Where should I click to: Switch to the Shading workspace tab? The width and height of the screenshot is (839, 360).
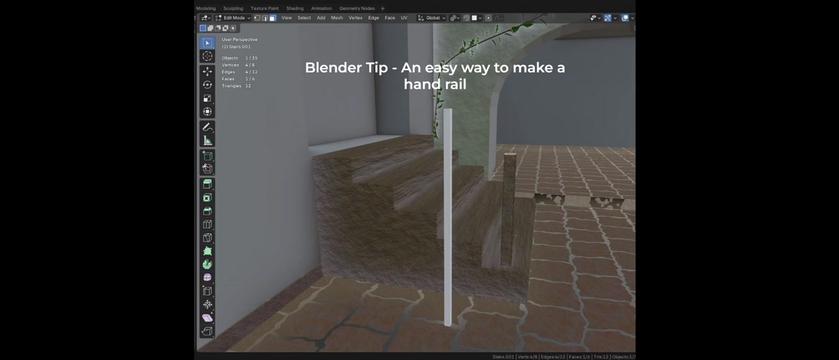tap(295, 9)
